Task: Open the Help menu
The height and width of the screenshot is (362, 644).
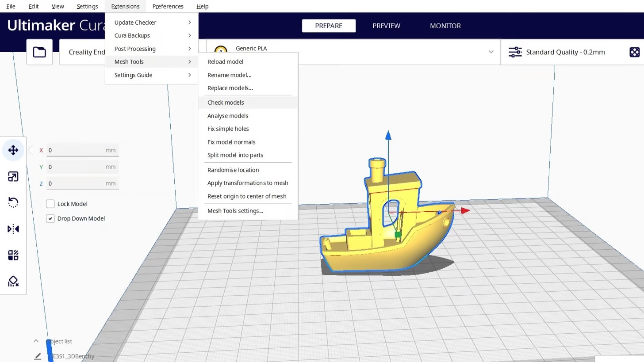Action: coord(202,6)
